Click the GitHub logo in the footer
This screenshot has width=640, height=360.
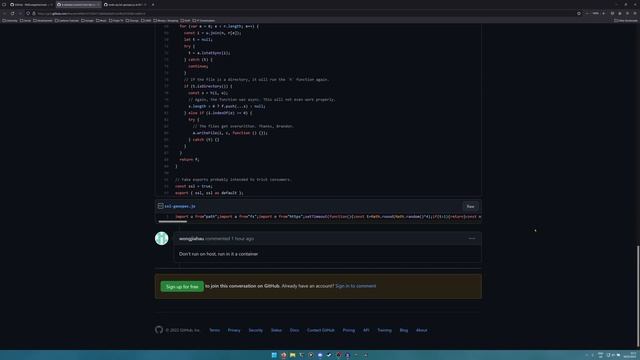[159, 330]
